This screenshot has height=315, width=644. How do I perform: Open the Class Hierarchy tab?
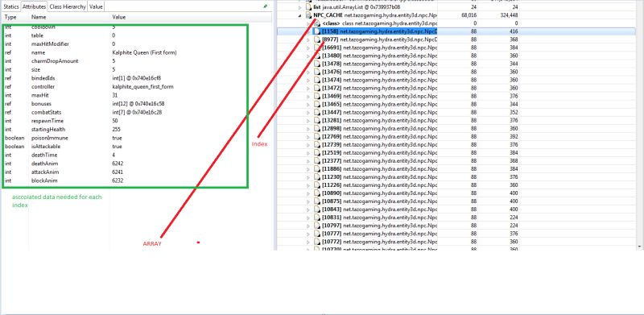point(68,7)
